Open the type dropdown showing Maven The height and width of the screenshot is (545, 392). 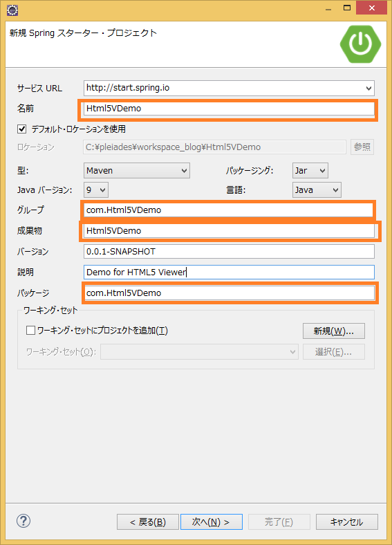pyautogui.click(x=137, y=171)
